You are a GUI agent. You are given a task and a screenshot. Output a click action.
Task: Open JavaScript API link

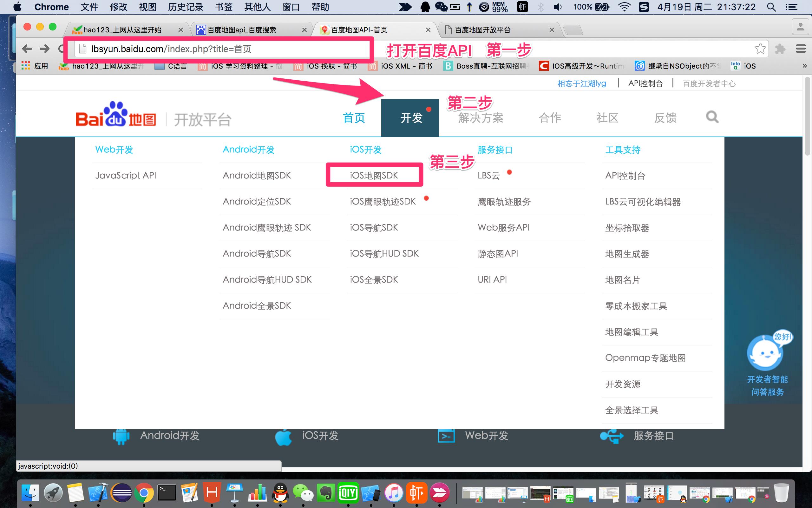pos(126,175)
